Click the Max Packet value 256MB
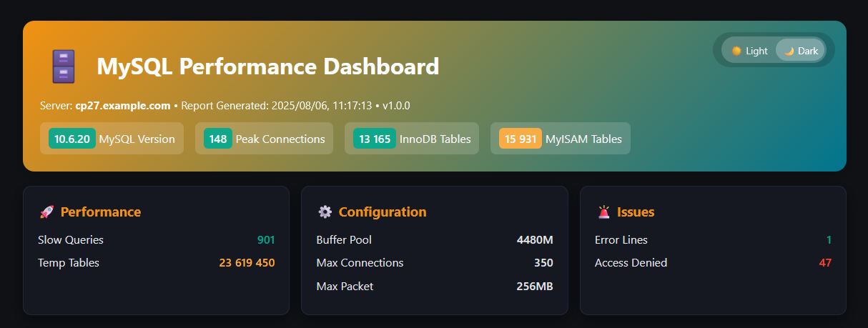The image size is (868, 328). [535, 286]
